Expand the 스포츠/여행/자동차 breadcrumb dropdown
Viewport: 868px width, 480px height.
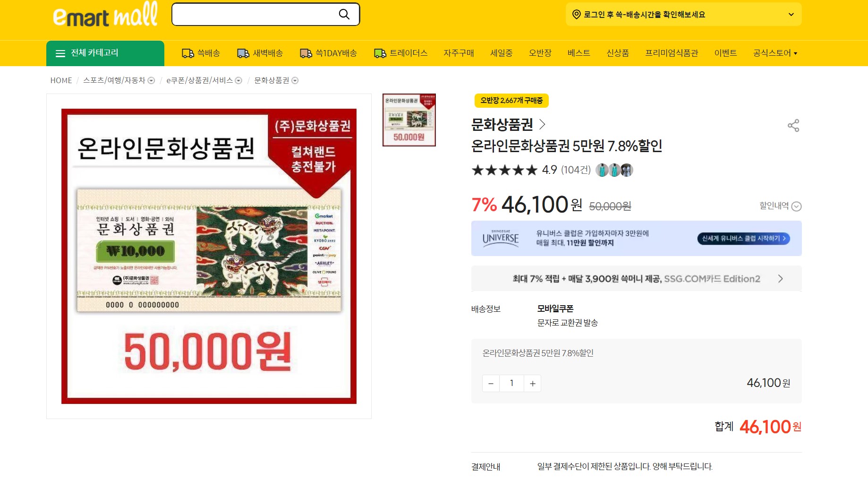151,81
